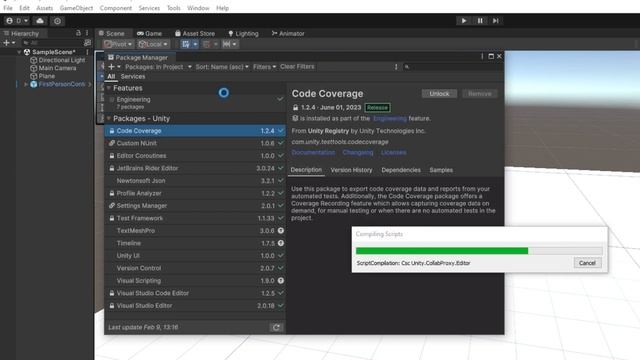Viewport: 640px width, 360px height.
Task: Open the File menu
Action: click(8, 8)
